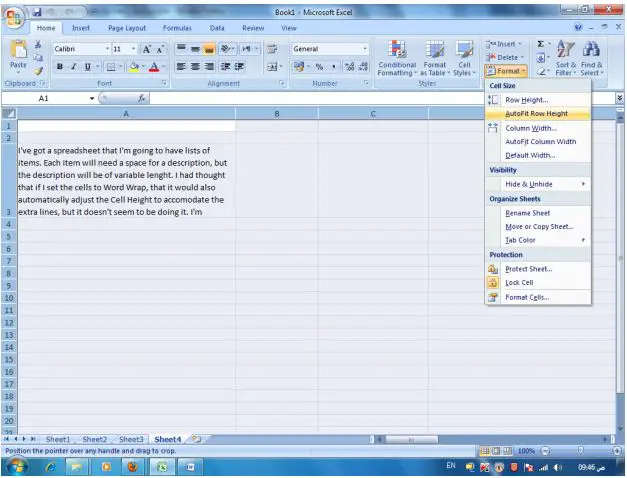Toggle Bold formatting
The width and height of the screenshot is (627, 478).
pos(60,67)
